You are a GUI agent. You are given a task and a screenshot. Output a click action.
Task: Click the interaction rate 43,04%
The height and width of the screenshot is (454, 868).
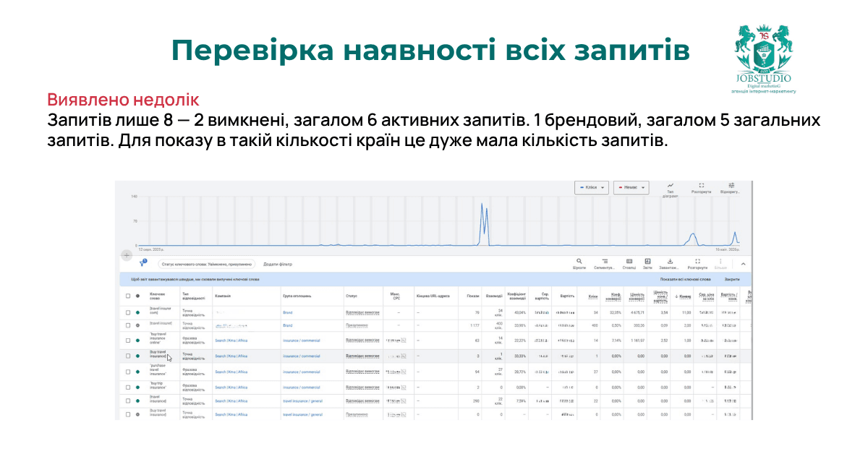click(519, 312)
